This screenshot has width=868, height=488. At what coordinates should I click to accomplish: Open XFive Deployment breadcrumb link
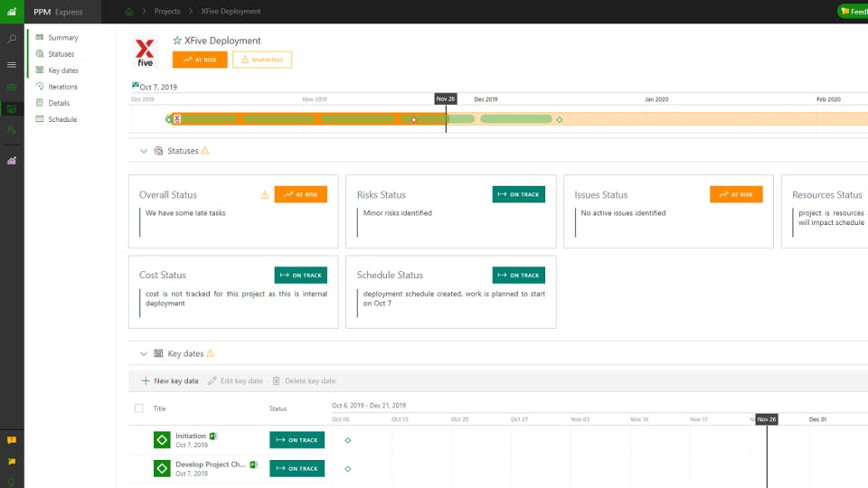tap(231, 11)
